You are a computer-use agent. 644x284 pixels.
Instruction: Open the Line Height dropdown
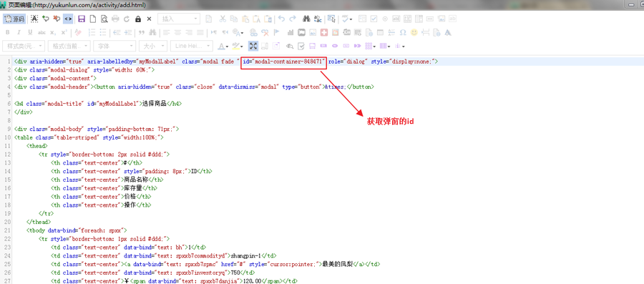(x=192, y=46)
